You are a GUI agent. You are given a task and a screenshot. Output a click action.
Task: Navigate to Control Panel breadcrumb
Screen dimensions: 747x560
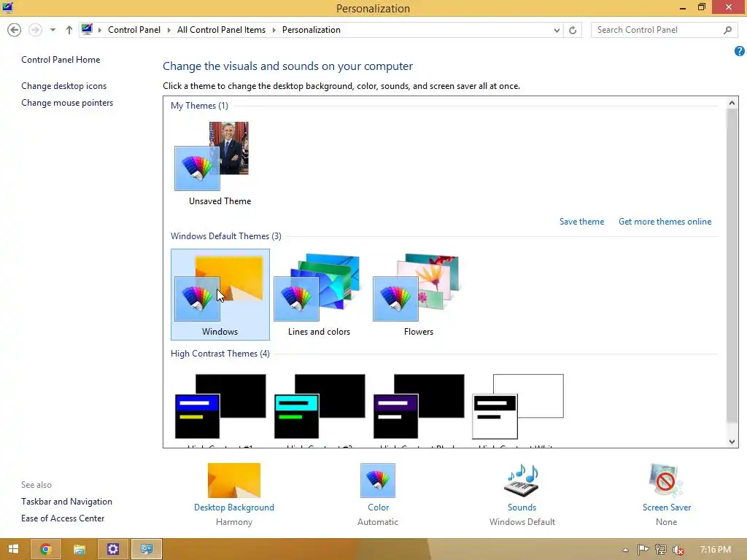(134, 30)
